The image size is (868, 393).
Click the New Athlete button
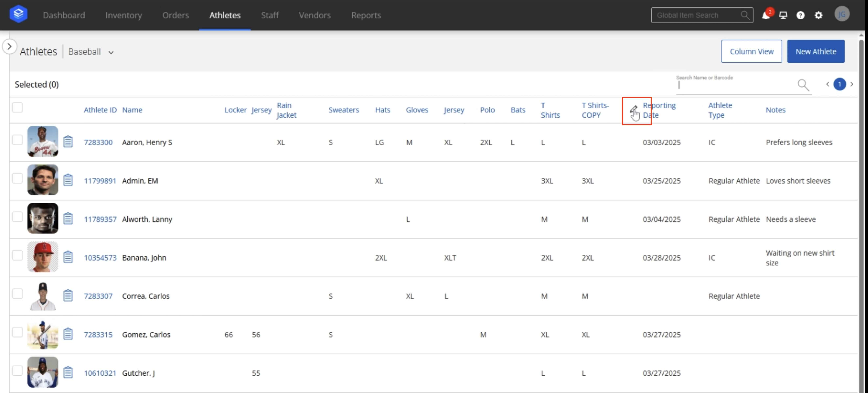pos(816,51)
